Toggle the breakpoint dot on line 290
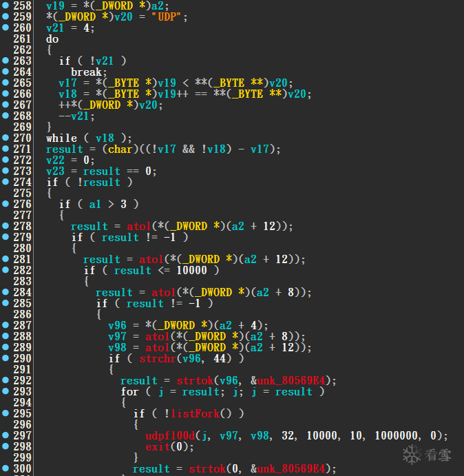 point(5,358)
